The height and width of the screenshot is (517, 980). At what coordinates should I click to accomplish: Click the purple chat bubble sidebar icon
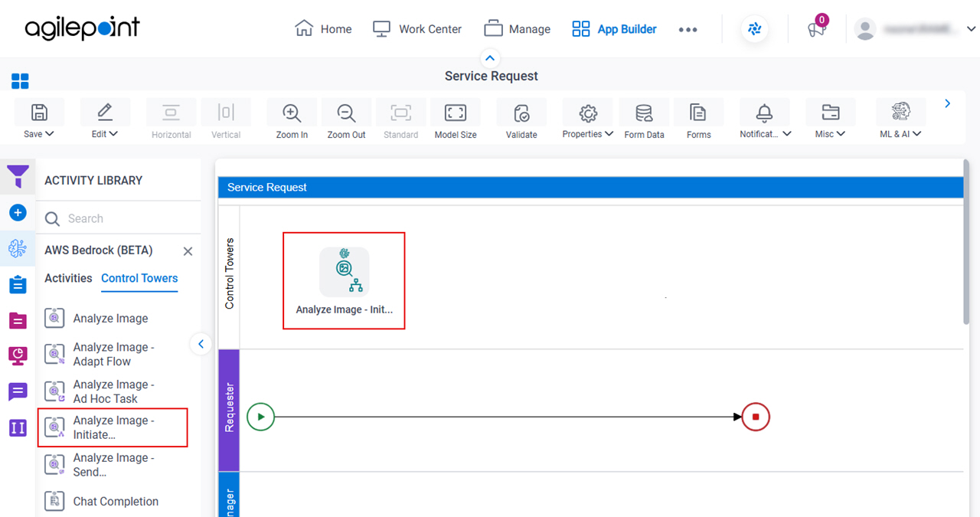[x=18, y=392]
